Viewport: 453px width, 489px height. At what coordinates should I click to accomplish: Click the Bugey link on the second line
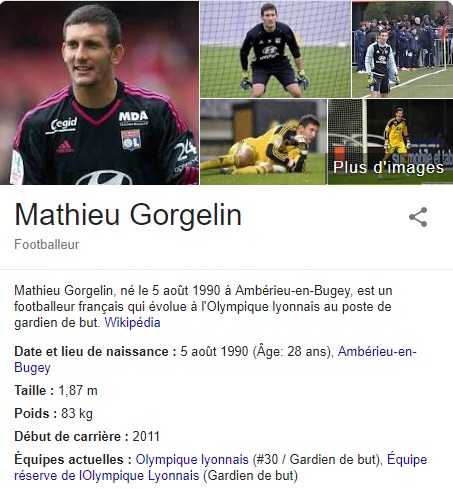pos(32,368)
